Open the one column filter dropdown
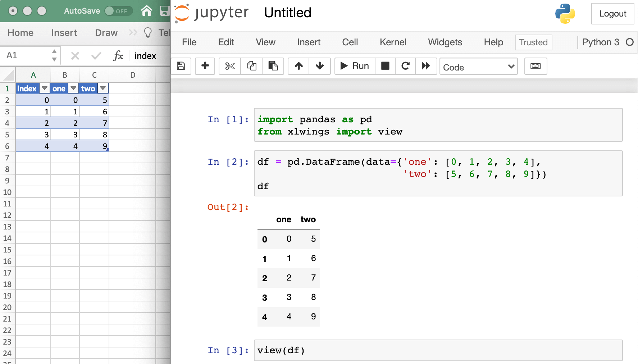The width and height of the screenshot is (638, 364). (73, 88)
